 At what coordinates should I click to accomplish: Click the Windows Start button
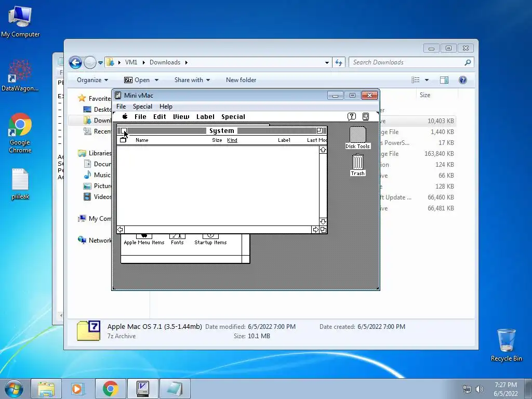14,389
